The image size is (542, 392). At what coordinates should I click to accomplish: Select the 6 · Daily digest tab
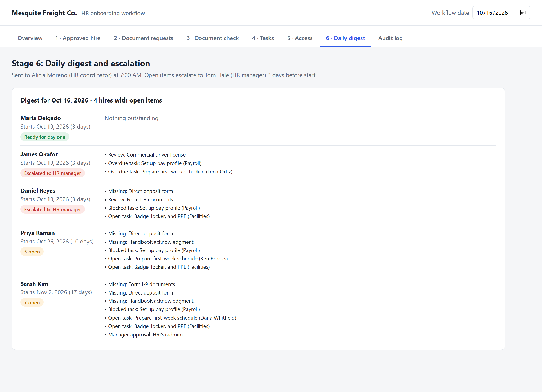tap(345, 38)
